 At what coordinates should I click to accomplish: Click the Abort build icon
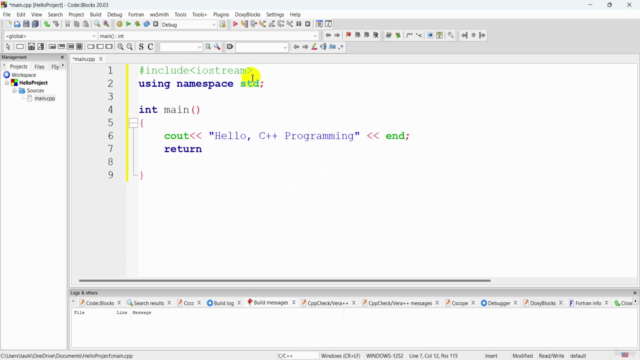156,24
